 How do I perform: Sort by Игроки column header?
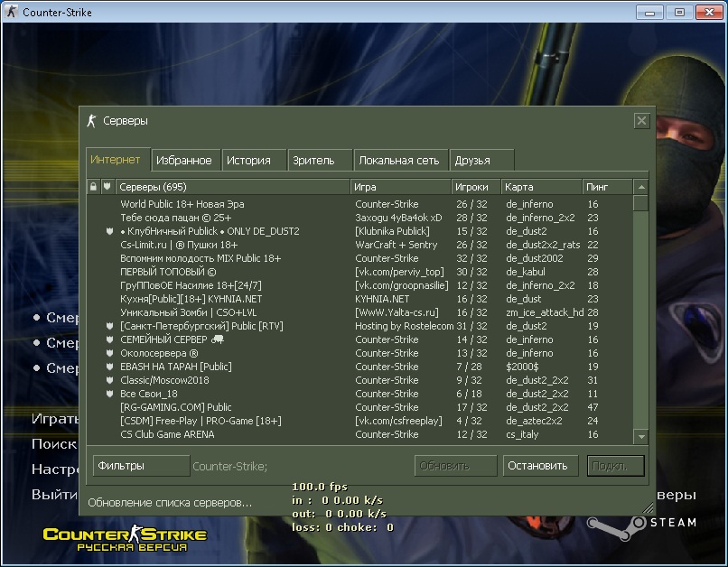click(476, 187)
